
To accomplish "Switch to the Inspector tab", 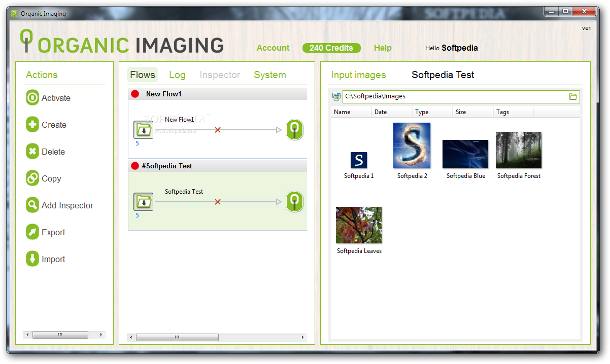I will coord(220,75).
